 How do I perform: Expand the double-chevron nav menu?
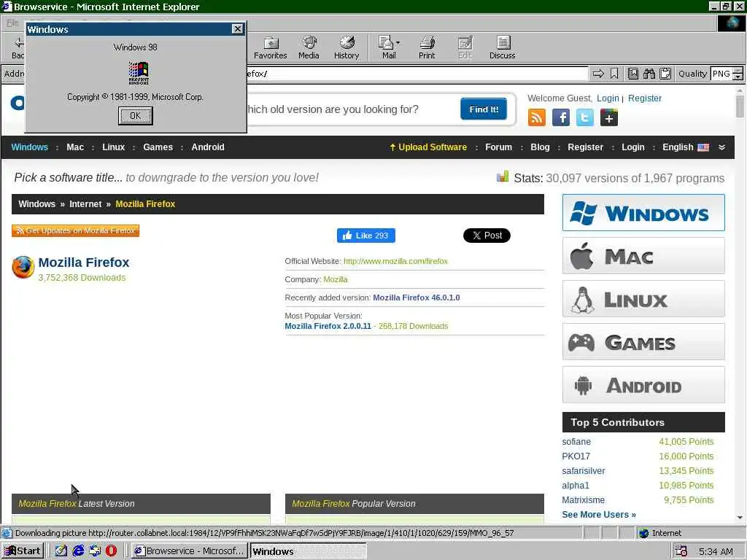point(722,147)
